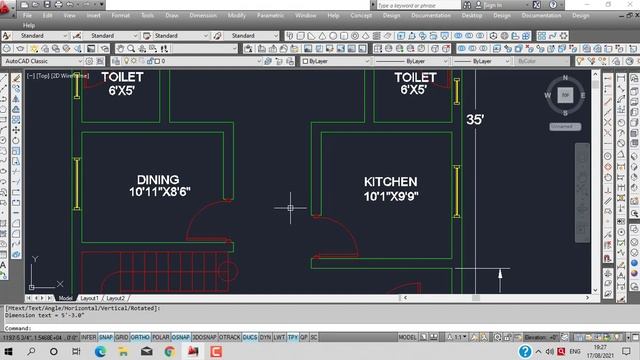Click the Workspace Settings gear icon
The width and height of the screenshot is (640, 360).
point(89,61)
